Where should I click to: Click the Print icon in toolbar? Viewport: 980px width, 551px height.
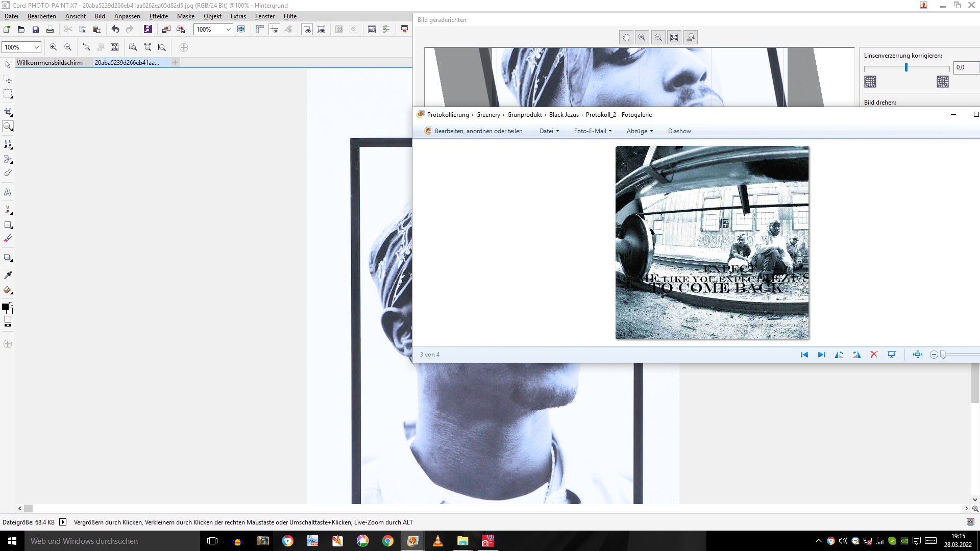50,30
